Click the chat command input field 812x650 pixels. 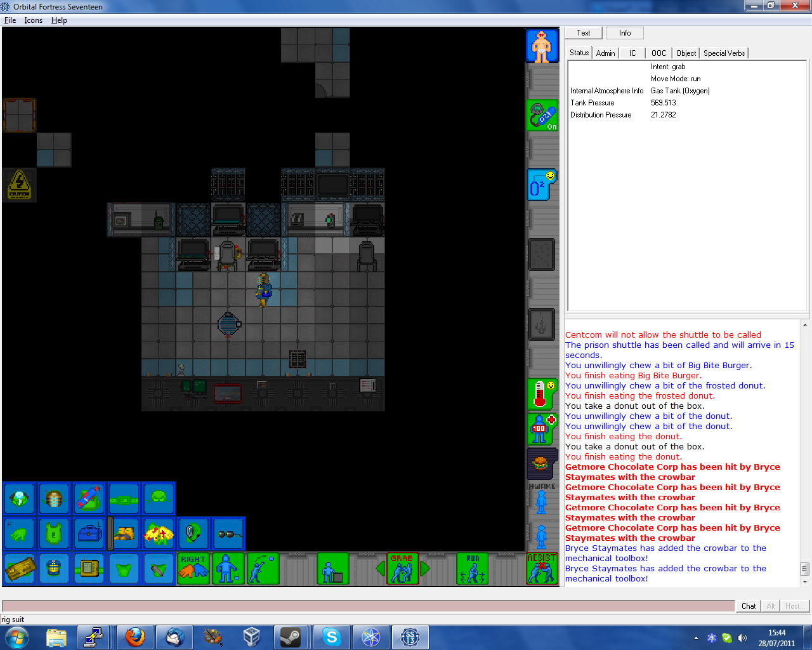point(368,606)
